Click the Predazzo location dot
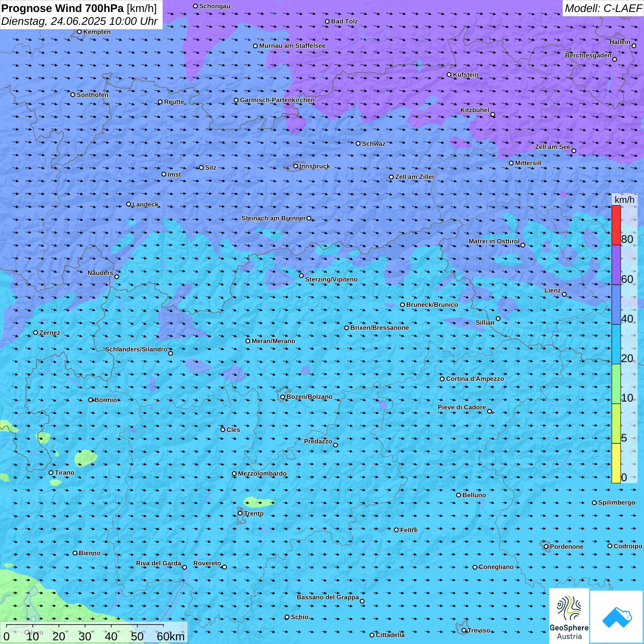Viewport: 644px width, 644px height. click(x=336, y=445)
